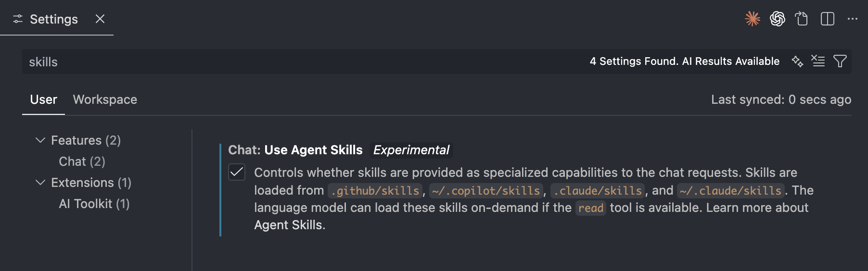Screen dimensions: 868x271
Task: Clear the settings search input
Action: [x=818, y=61]
